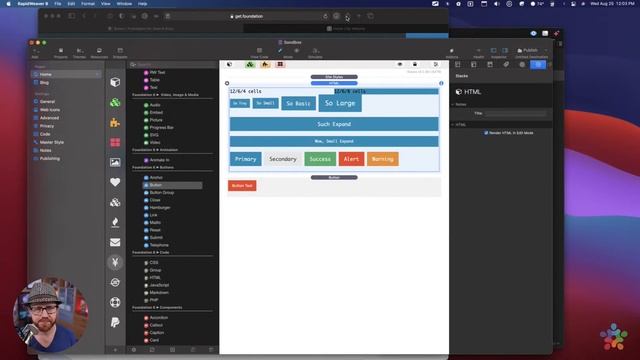Open the envelope mail library
The width and height of the screenshot is (640, 360).
pos(115,242)
